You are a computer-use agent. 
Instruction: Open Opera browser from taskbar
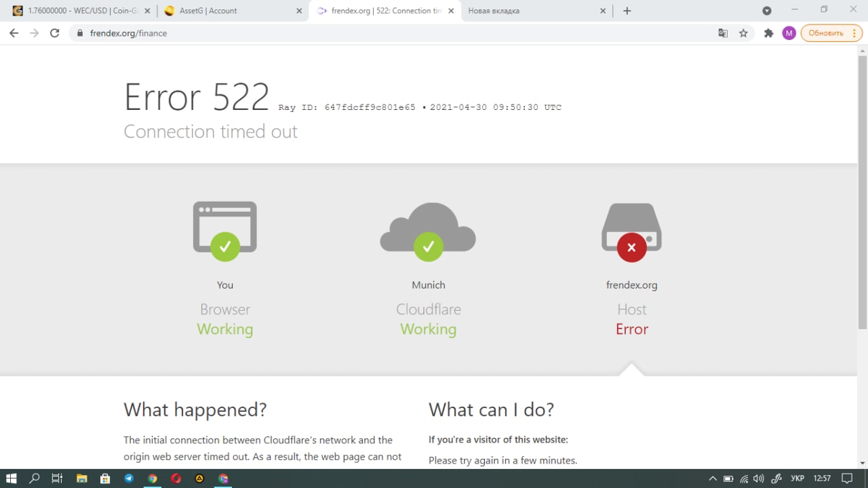pyautogui.click(x=176, y=478)
